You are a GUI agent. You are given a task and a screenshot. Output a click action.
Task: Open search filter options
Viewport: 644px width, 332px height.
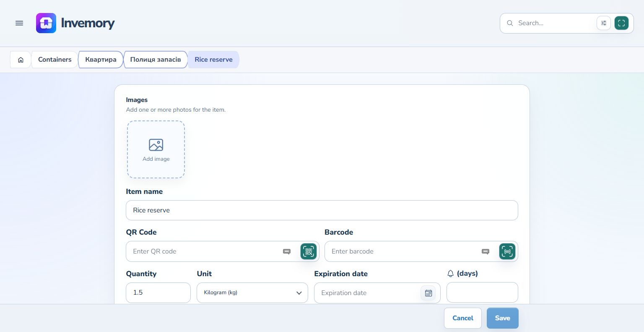click(603, 23)
